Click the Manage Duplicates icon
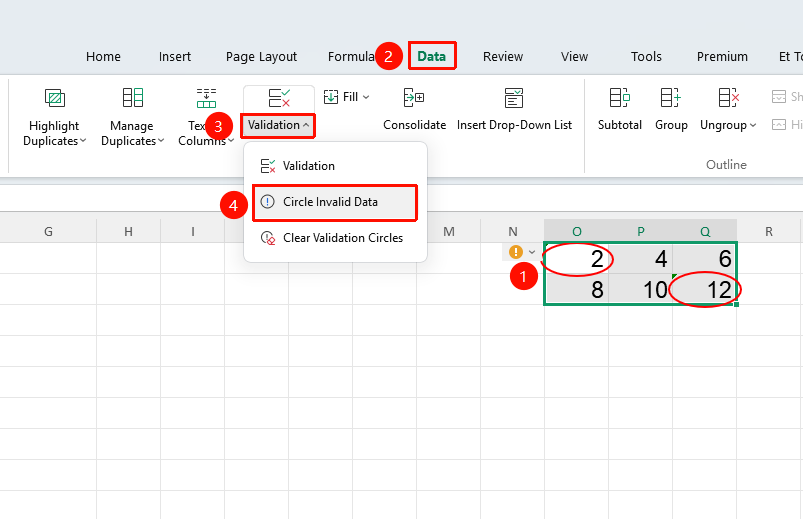 [133, 97]
